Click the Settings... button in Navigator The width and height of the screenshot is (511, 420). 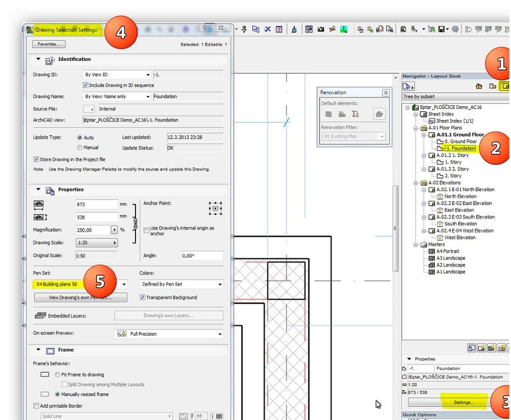pos(464,402)
